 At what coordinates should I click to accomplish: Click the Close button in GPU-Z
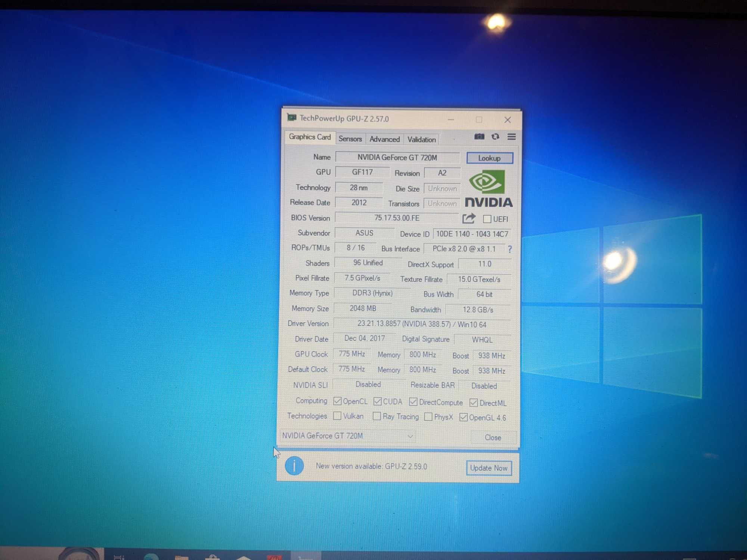point(493,437)
